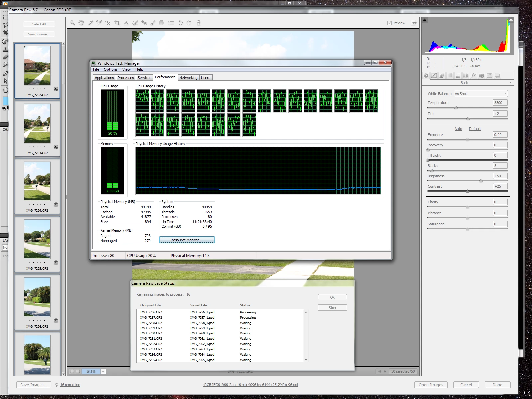Open the Effects (fx) panel tab
Viewport: 532px width, 399px height.
click(x=474, y=76)
